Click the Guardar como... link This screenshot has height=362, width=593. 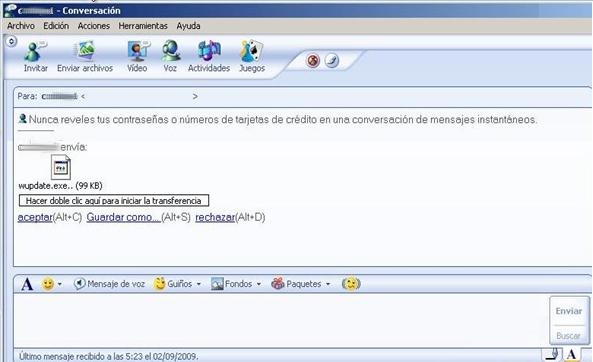[x=123, y=217]
